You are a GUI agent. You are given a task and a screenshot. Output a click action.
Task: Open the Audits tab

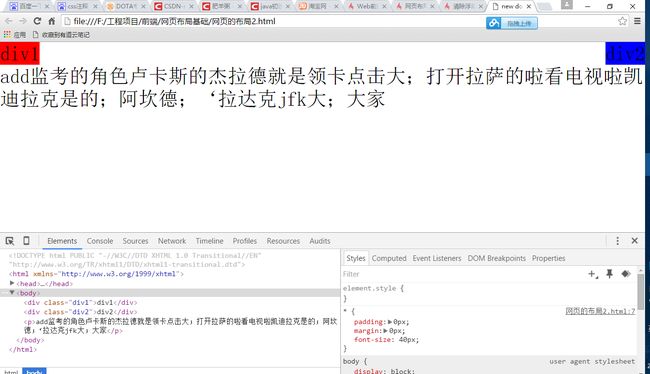click(x=320, y=241)
